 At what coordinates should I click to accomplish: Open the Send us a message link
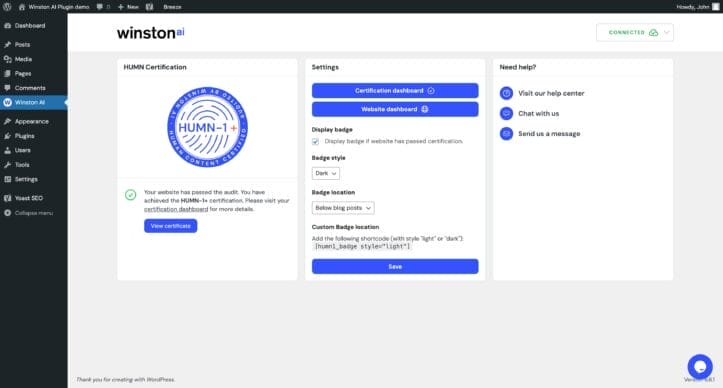[549, 134]
